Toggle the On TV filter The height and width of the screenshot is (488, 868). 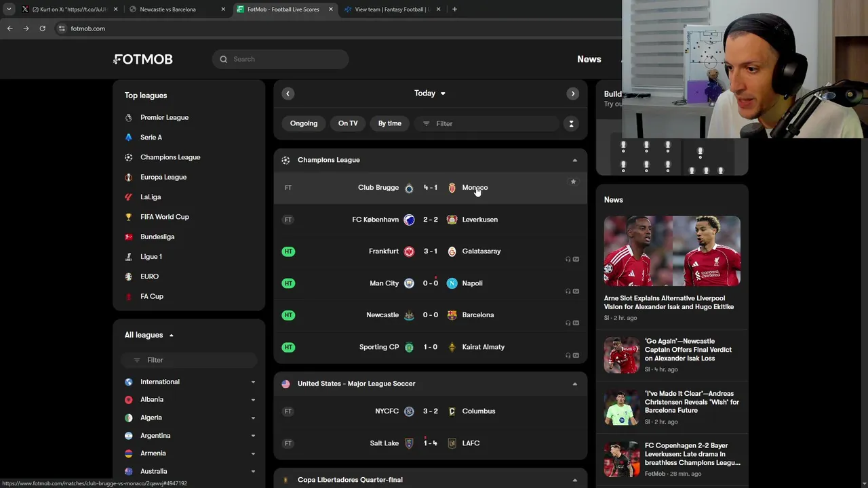click(348, 123)
